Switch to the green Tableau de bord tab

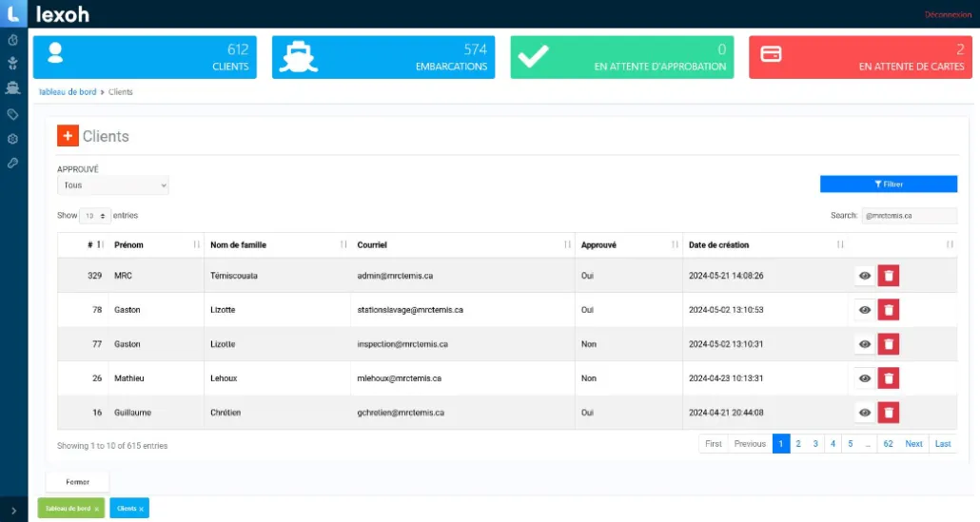[x=67, y=509]
